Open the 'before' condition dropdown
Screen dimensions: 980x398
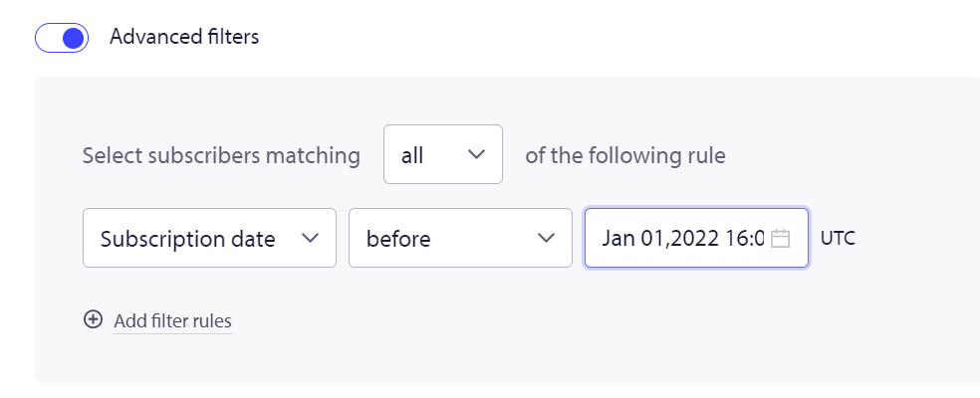point(461,238)
